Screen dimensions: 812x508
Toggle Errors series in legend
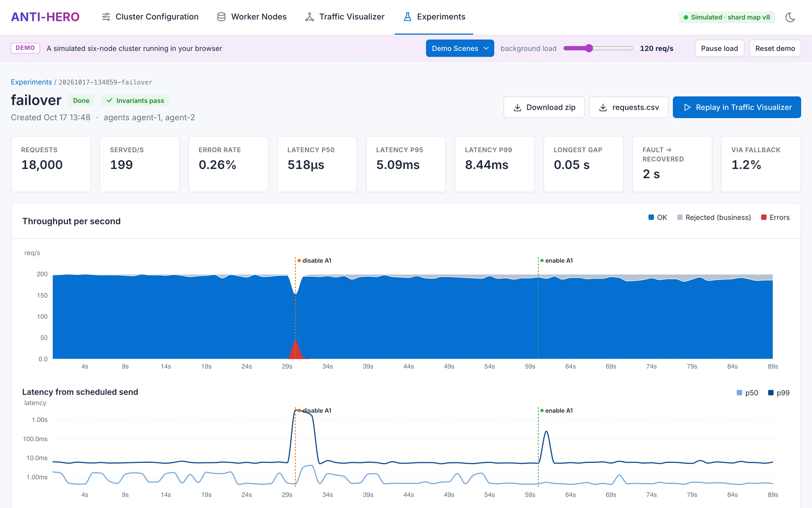point(775,217)
